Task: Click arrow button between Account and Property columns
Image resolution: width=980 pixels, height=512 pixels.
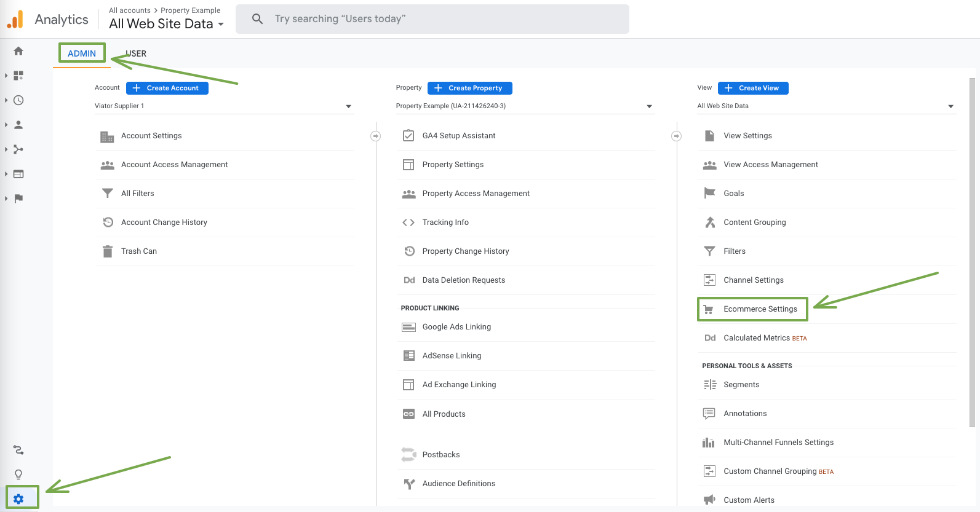Action: tap(375, 136)
